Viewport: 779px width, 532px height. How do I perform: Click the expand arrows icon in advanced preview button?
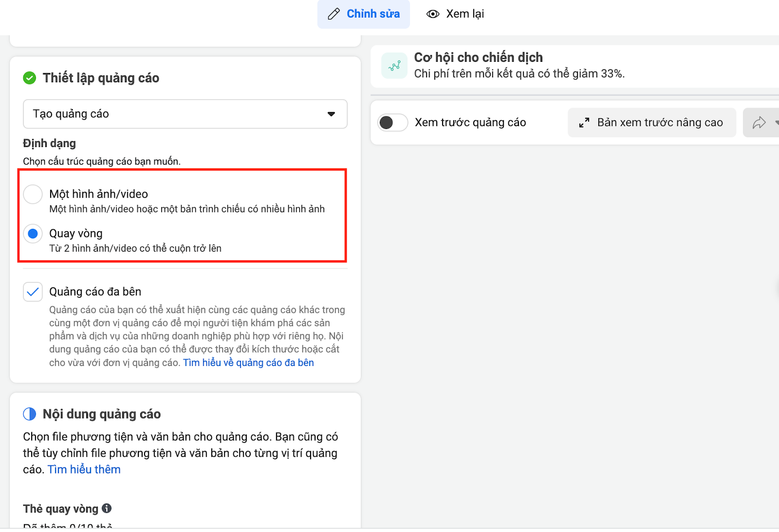[584, 123]
